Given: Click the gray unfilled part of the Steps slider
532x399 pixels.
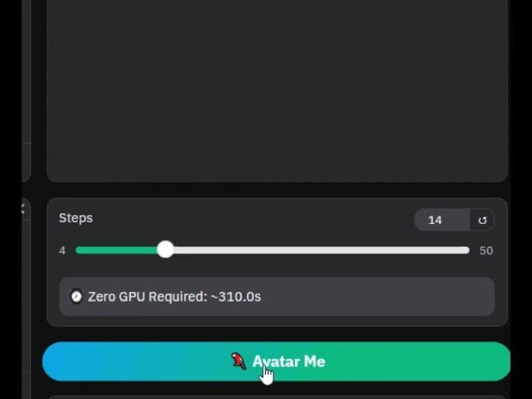Looking at the screenshot, I should 321,250.
